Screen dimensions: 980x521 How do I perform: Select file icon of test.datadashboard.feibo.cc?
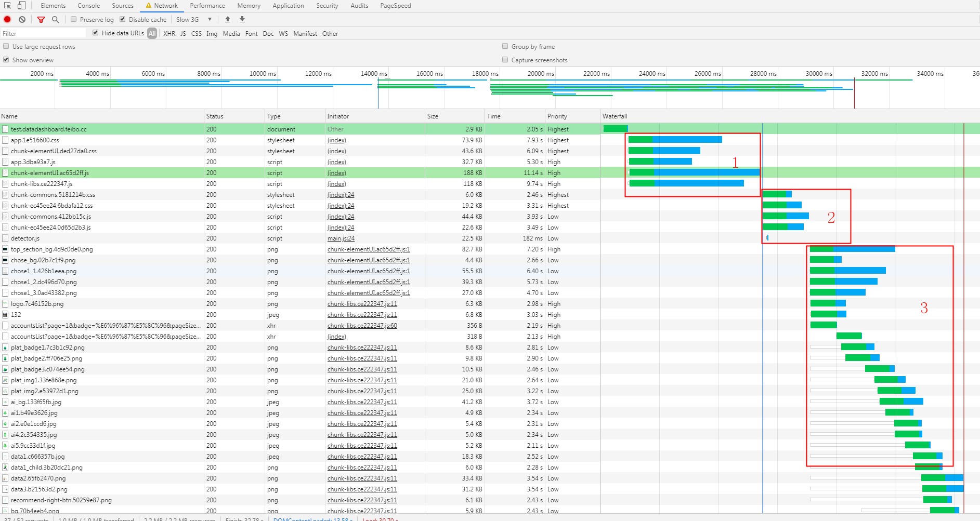[5, 129]
